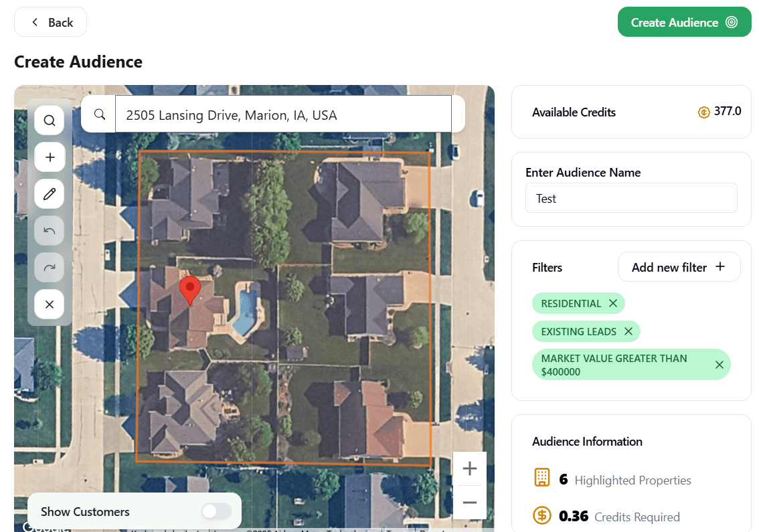
Task: Click the address search input field
Action: point(283,114)
